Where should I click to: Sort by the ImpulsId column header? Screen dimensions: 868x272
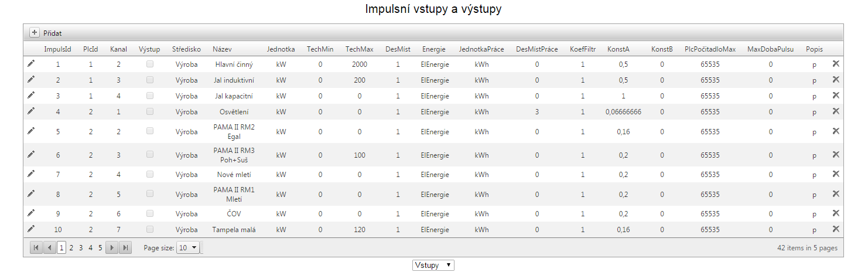click(x=57, y=49)
